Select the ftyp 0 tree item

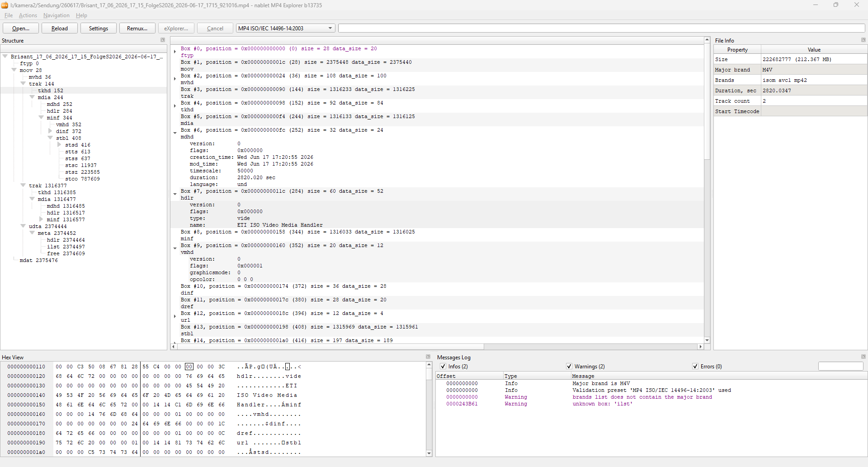click(29, 63)
